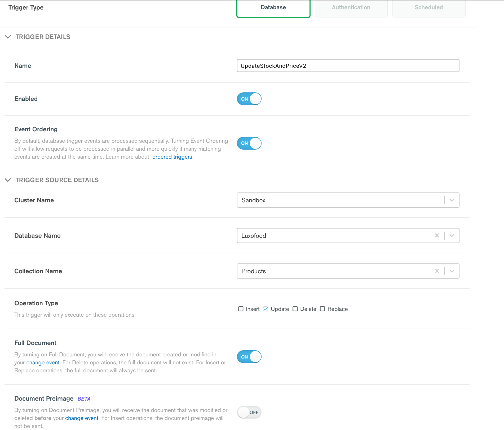504x430 pixels.
Task: Follow the change event link under Full Document
Action: 43,362
